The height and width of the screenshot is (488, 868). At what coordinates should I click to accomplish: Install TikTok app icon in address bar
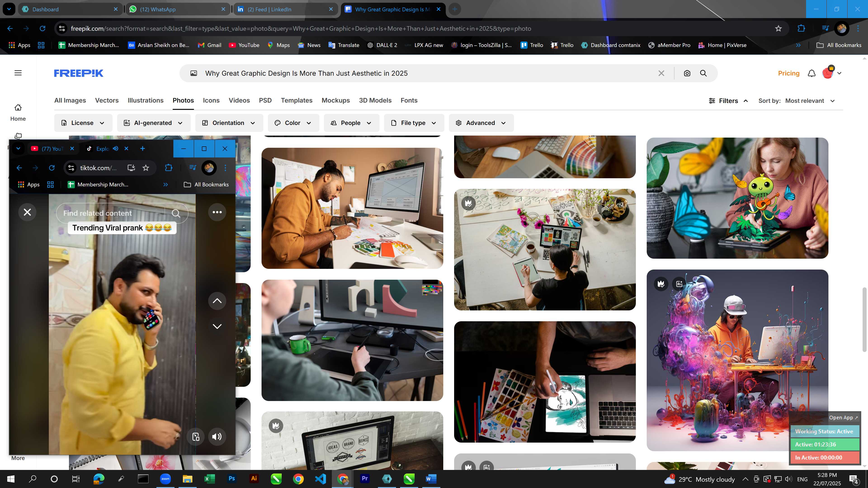[x=131, y=168]
